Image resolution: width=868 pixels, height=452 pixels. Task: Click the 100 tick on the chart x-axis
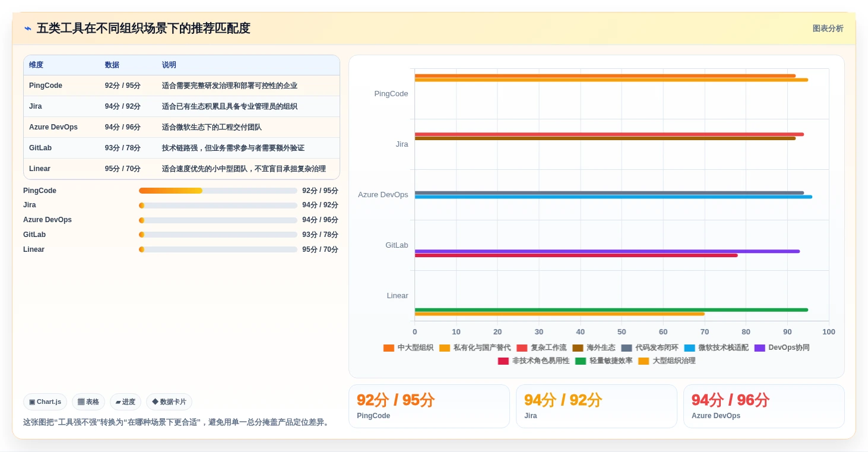[829, 332]
